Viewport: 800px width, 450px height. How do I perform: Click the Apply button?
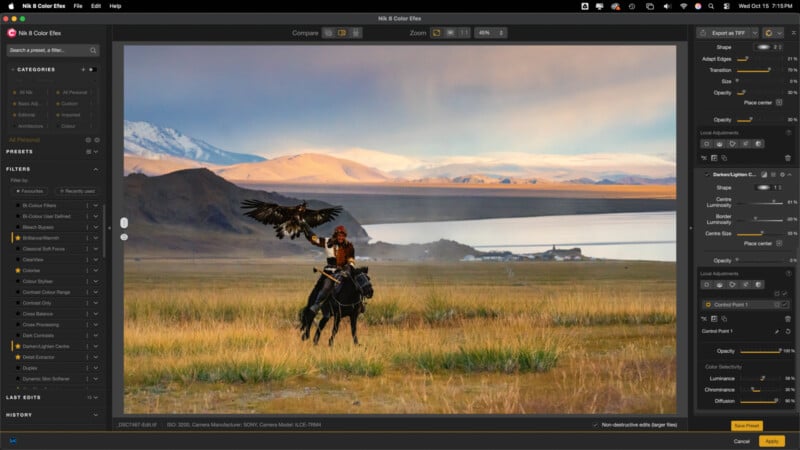[x=771, y=441]
